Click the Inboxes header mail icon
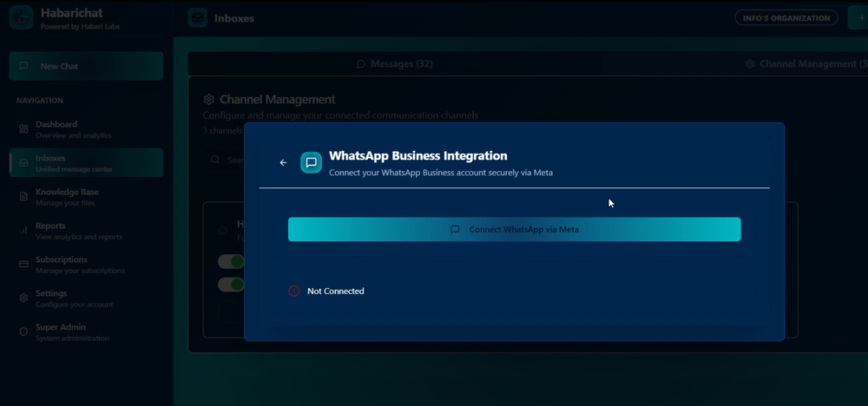 [x=198, y=18]
